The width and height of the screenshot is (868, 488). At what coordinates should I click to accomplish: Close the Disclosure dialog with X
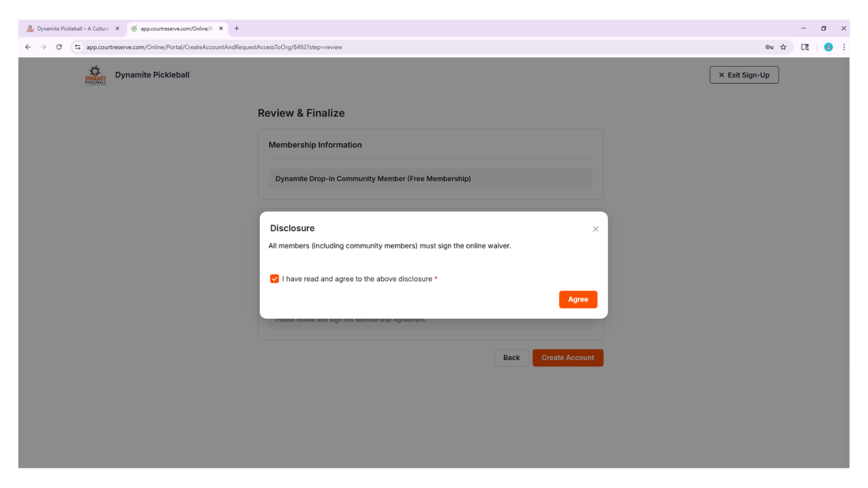pyautogui.click(x=595, y=229)
